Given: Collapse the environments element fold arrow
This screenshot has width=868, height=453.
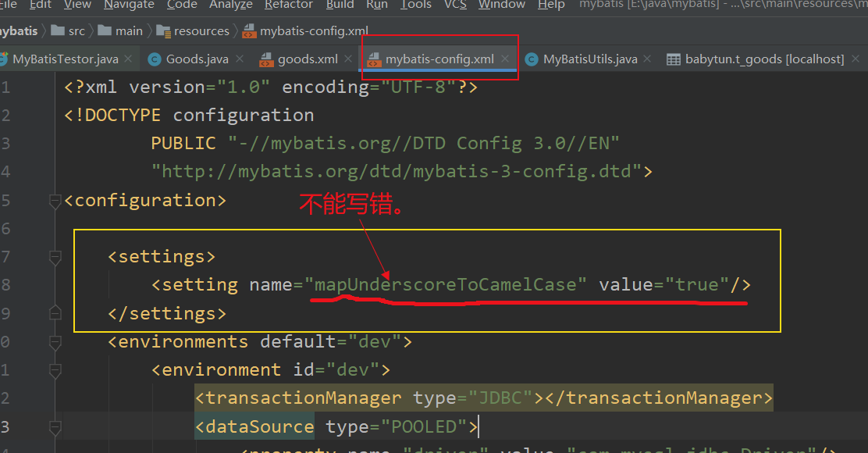Looking at the screenshot, I should pos(54,341).
